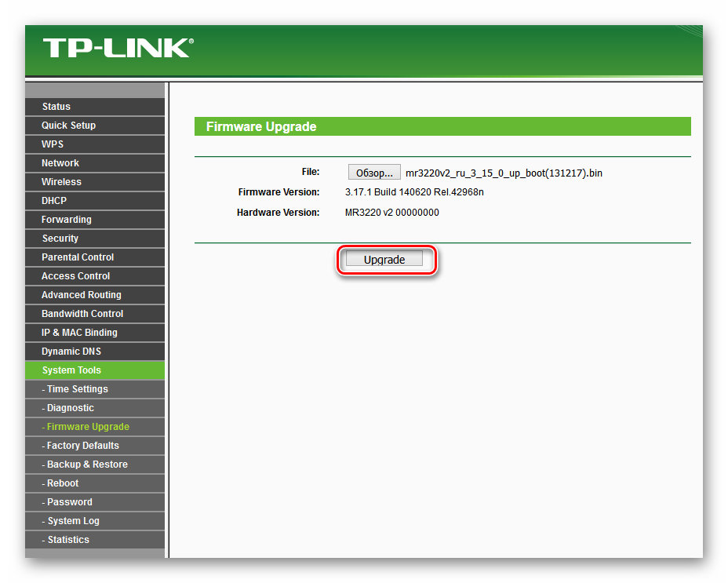Open Backup & Restore page
Image resolution: width=728 pixels, height=583 pixels.
click(x=86, y=465)
